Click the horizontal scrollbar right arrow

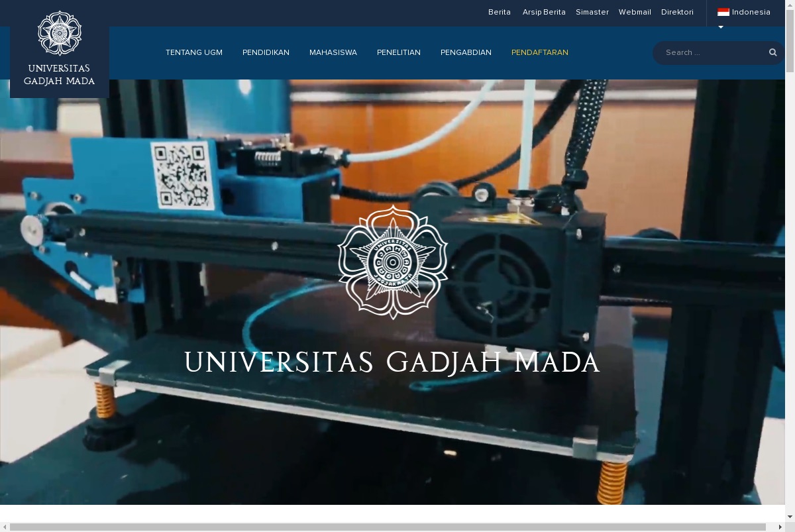780,527
